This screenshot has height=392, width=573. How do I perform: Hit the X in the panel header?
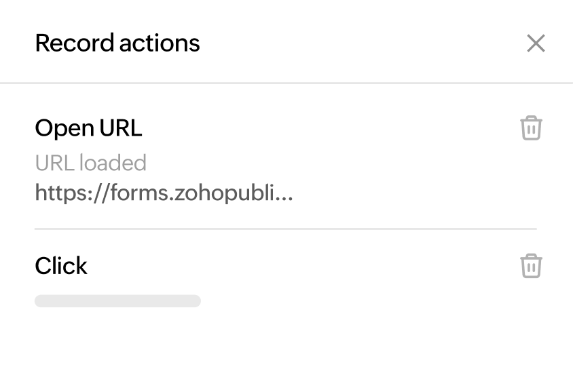click(536, 44)
